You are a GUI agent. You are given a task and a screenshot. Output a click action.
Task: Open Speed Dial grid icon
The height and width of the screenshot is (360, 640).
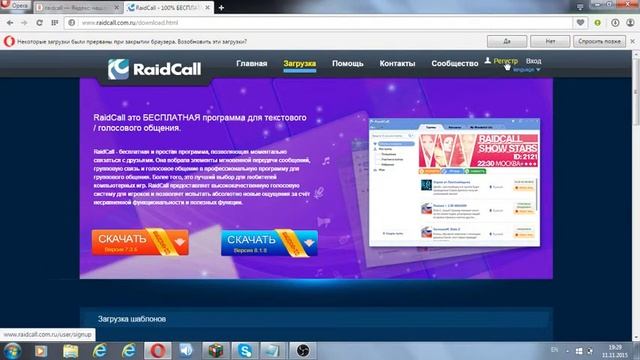pos(55,23)
